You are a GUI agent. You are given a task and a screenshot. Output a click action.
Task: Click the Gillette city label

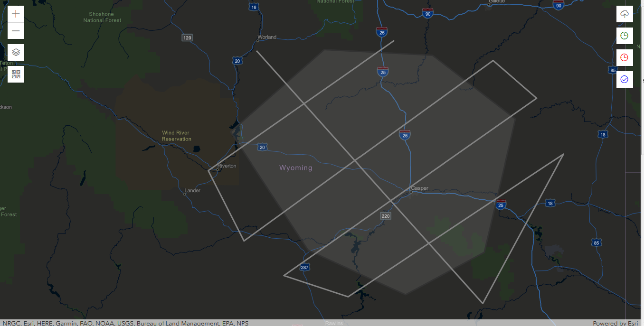coord(496,2)
